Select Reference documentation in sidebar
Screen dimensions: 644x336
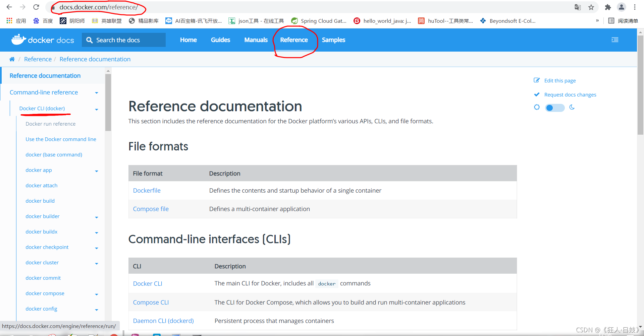point(45,76)
